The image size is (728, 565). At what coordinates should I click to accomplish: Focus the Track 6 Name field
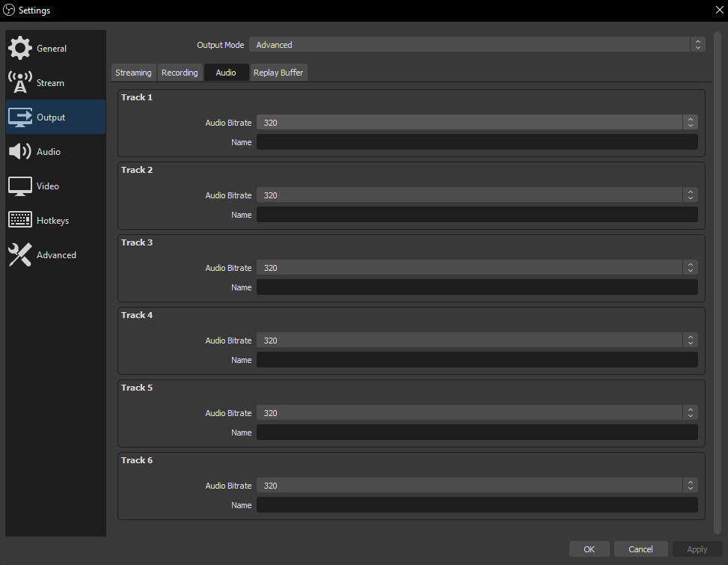[x=477, y=504]
